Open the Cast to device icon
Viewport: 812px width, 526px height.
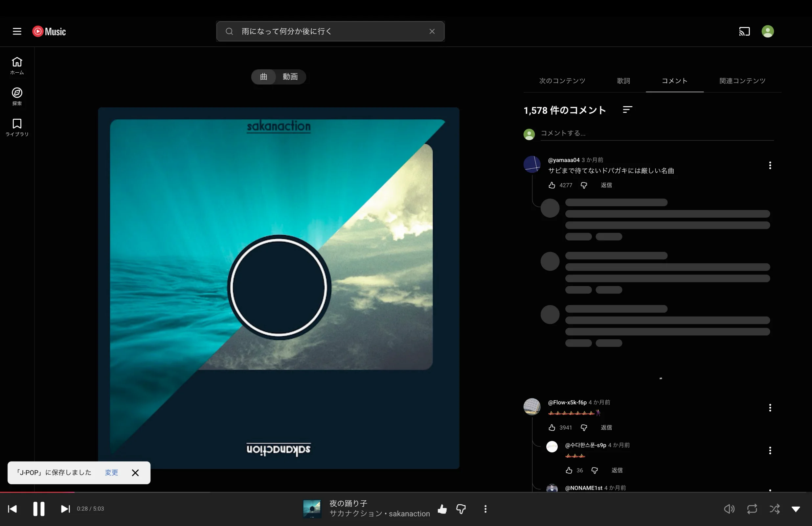(x=744, y=32)
